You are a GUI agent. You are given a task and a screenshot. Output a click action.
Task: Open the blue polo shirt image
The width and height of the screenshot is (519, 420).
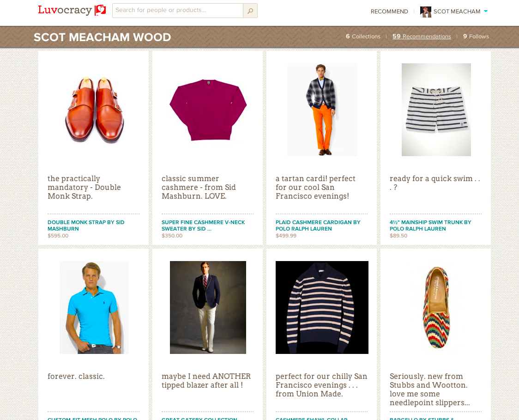94,307
